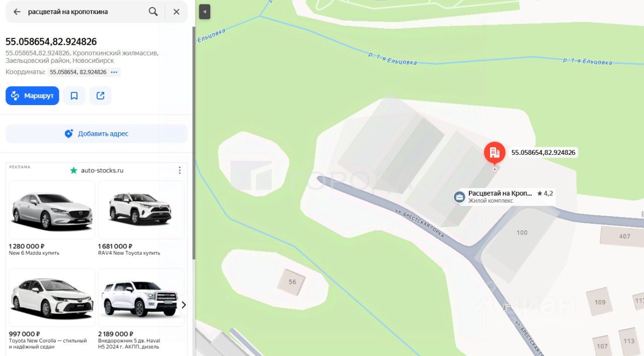Click Добавить адрес button
The width and height of the screenshot is (644, 356).
click(97, 134)
